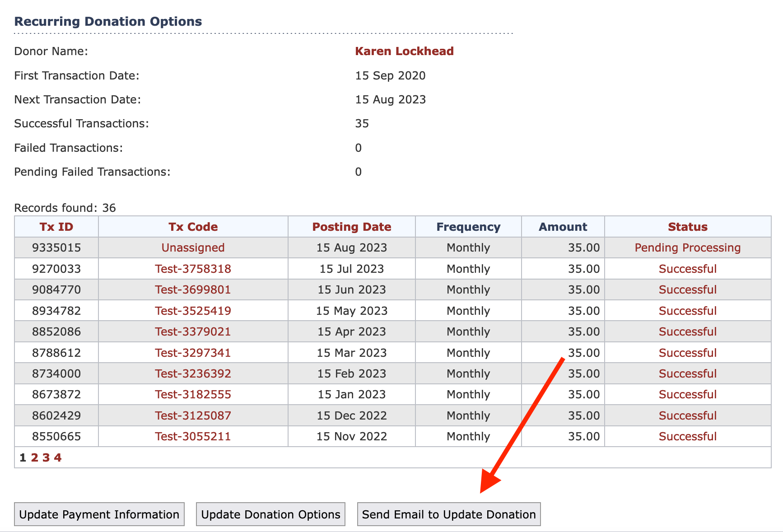Open transaction Test-3297341
Image resolution: width=783 pixels, height=532 pixels.
tap(193, 353)
